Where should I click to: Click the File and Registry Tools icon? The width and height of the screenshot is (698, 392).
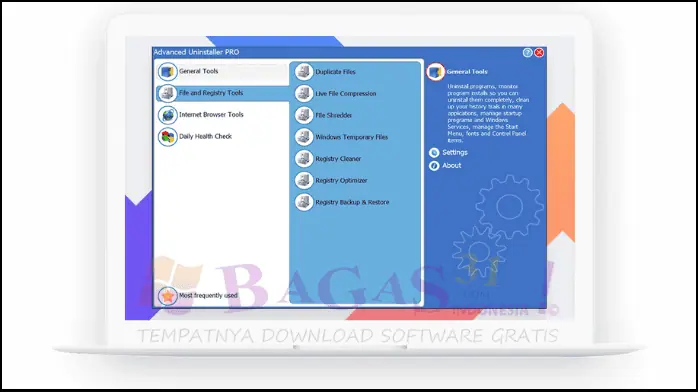168,93
